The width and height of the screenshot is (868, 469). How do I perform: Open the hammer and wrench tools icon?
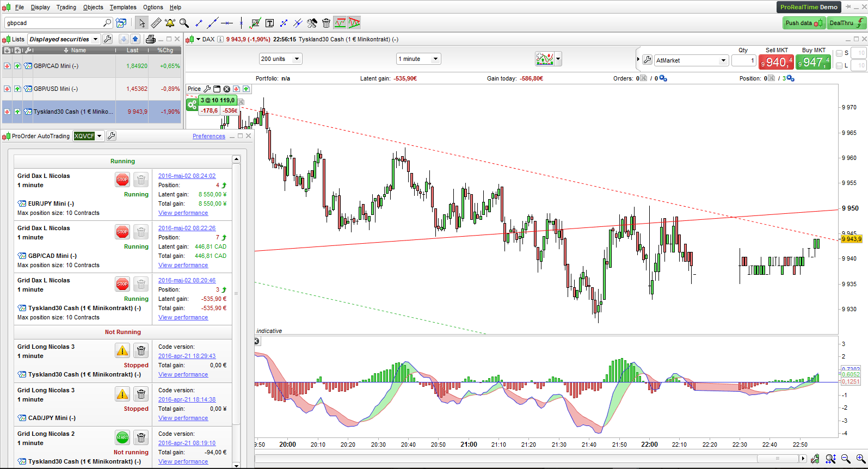click(x=312, y=23)
